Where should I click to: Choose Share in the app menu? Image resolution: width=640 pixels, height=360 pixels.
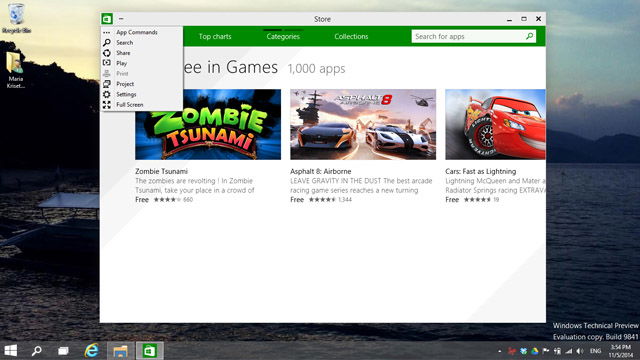(123, 53)
